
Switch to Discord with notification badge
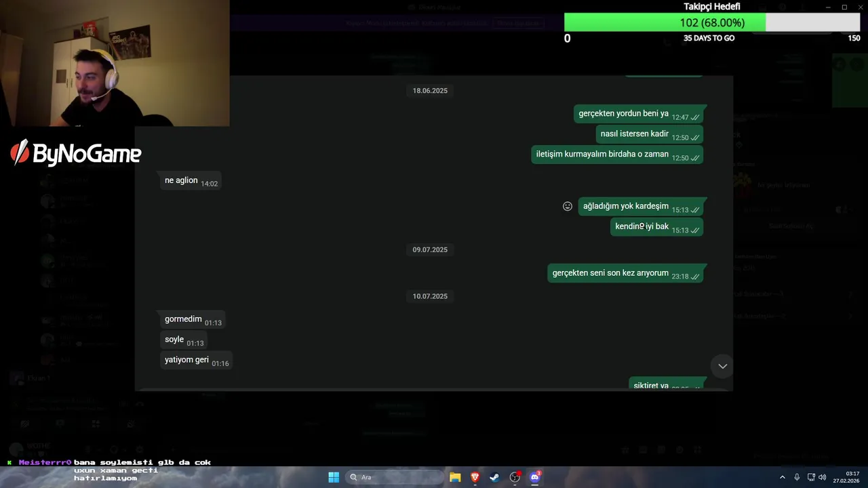535,477
